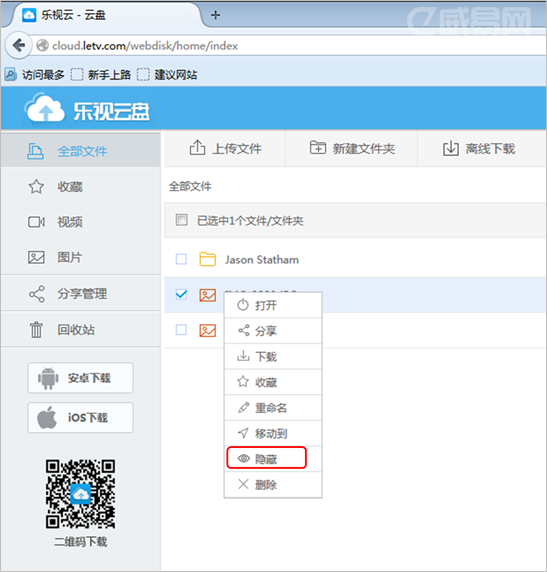Click 新建文件夹 new folder button

tap(352, 148)
